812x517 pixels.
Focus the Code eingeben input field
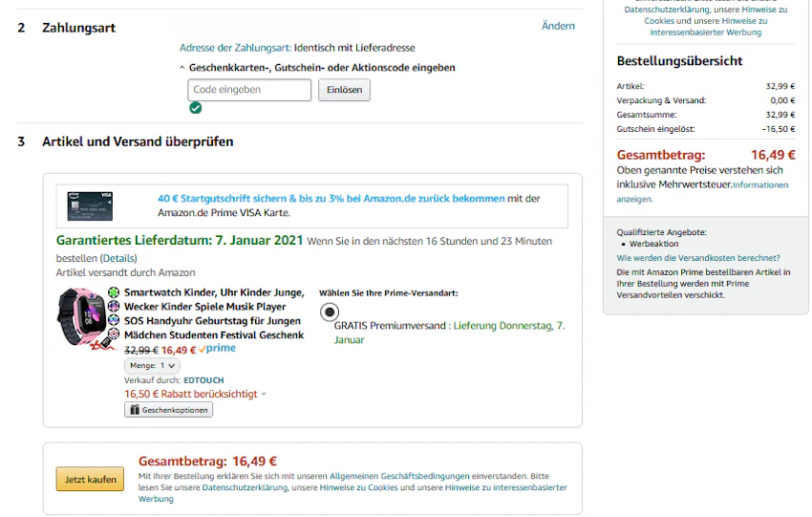[x=249, y=90]
